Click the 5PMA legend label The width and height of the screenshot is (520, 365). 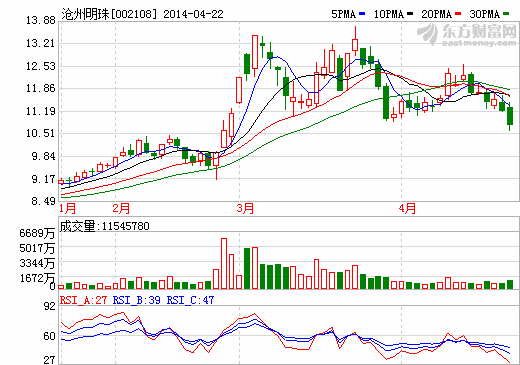(343, 14)
